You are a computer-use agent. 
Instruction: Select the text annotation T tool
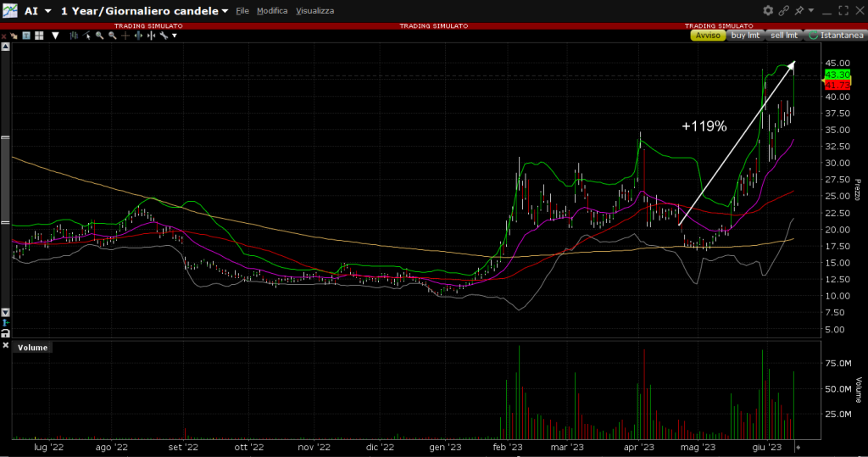coord(26,36)
